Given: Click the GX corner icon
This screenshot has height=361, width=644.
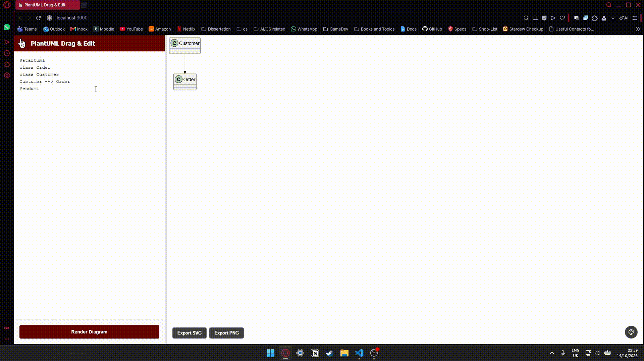Looking at the screenshot, I should coord(7,328).
